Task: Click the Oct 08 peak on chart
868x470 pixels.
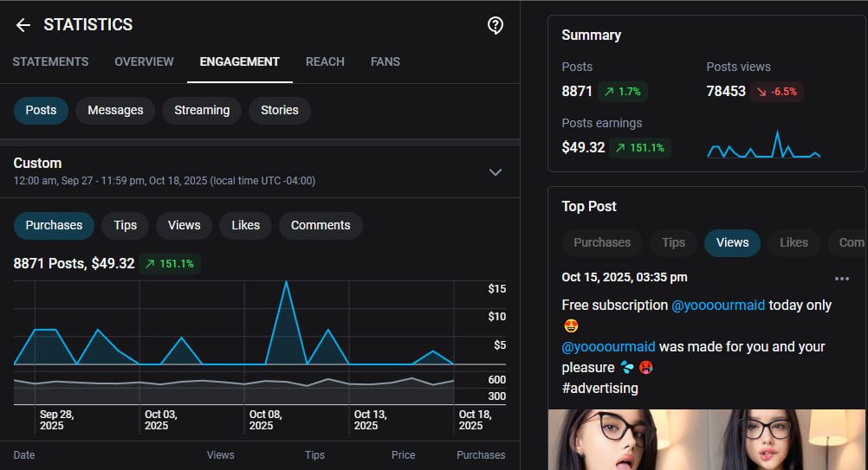Action: click(x=286, y=282)
